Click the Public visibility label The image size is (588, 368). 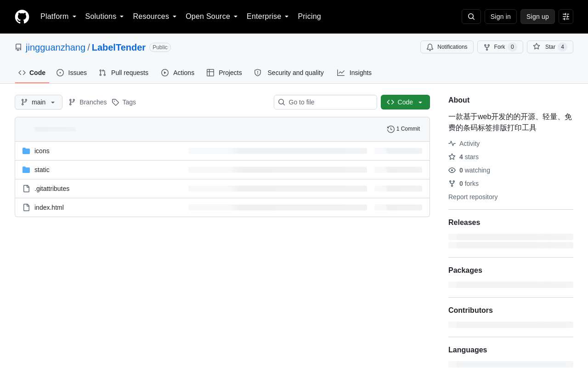coord(160,47)
